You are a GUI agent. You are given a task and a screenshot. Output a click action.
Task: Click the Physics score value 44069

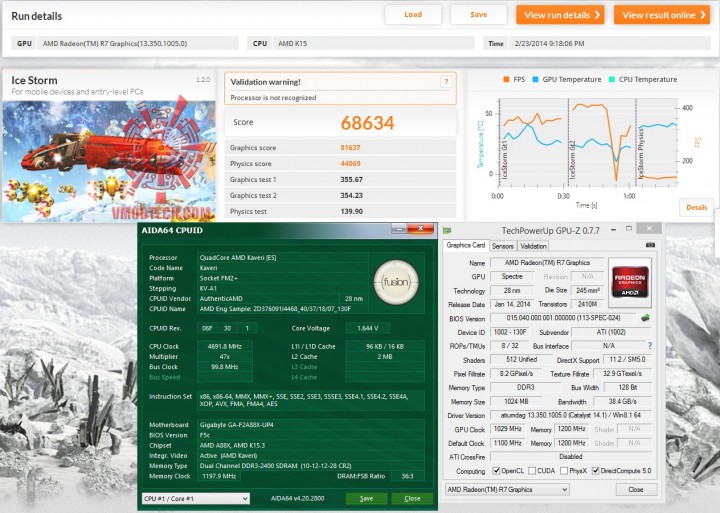[x=350, y=163]
